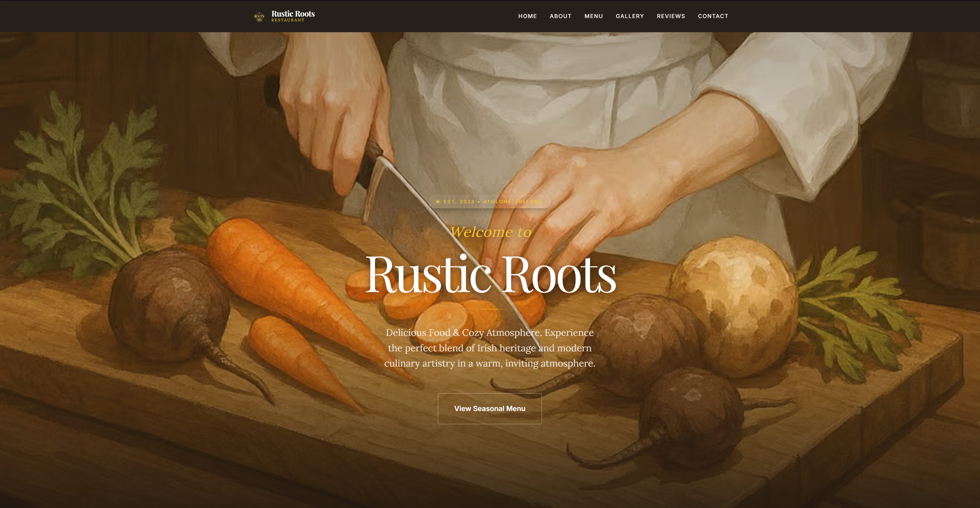Open the Gallery section

click(630, 16)
